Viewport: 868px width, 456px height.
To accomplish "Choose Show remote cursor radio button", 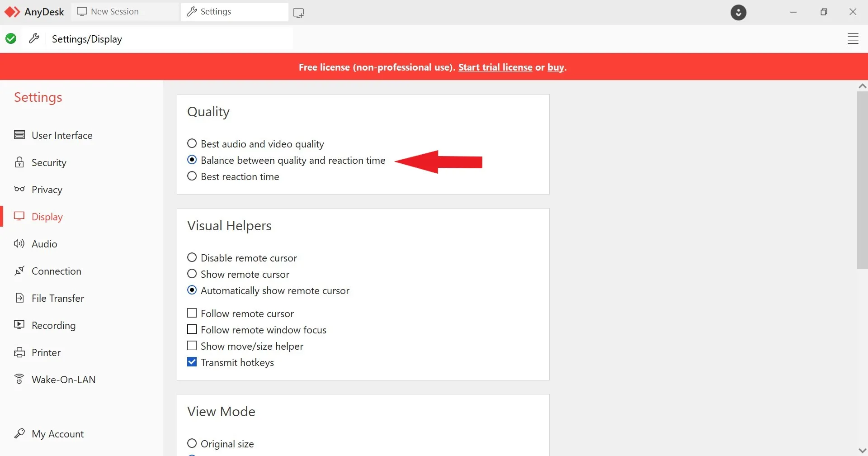I will click(x=192, y=274).
